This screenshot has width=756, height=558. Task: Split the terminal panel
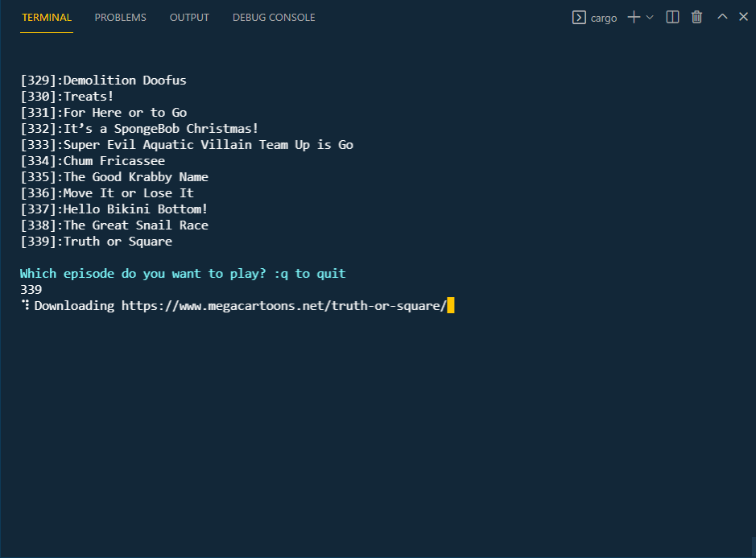point(672,18)
